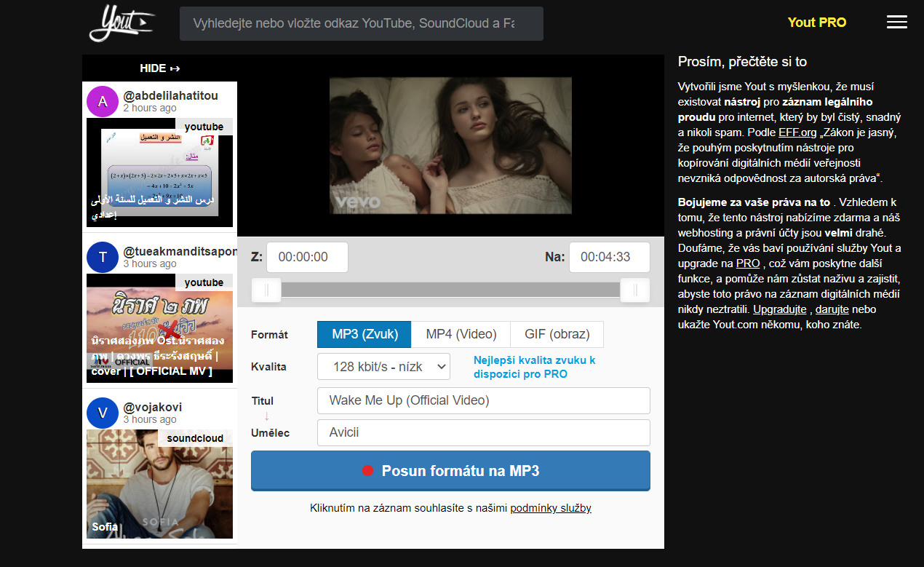The image size is (924, 567).
Task: Select the GIF (obraz) format
Action: point(557,334)
